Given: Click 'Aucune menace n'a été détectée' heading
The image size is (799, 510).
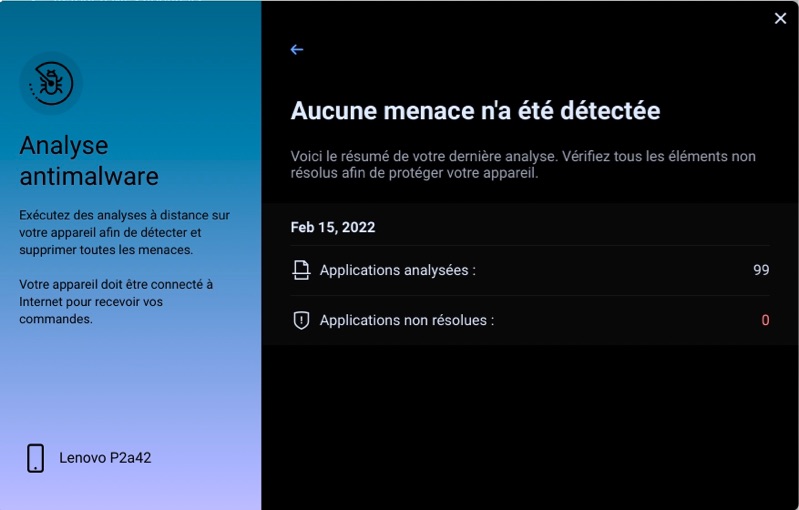Looking at the screenshot, I should [475, 110].
